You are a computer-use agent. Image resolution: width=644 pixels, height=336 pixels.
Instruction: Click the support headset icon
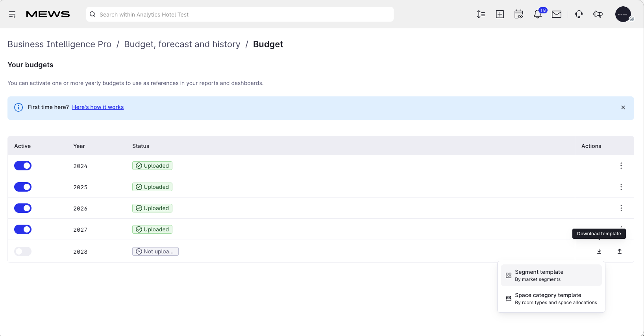[579, 14]
